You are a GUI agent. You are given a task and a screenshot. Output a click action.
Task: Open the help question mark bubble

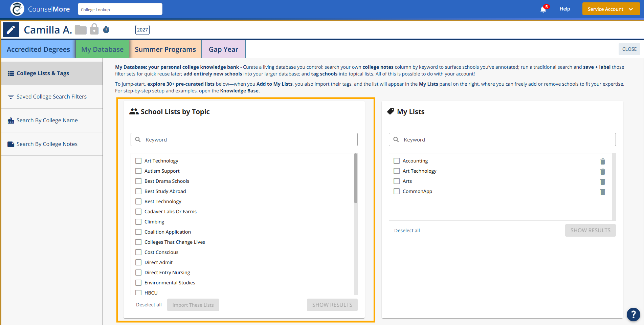coord(633,314)
